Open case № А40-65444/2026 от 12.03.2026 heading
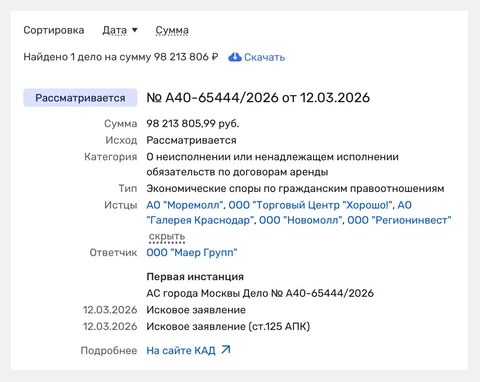The height and width of the screenshot is (382, 480). coord(258,98)
